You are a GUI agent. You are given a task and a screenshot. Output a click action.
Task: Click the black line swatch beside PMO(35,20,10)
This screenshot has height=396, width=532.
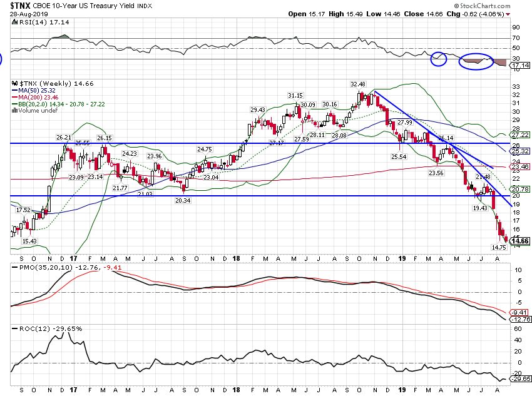point(14,267)
